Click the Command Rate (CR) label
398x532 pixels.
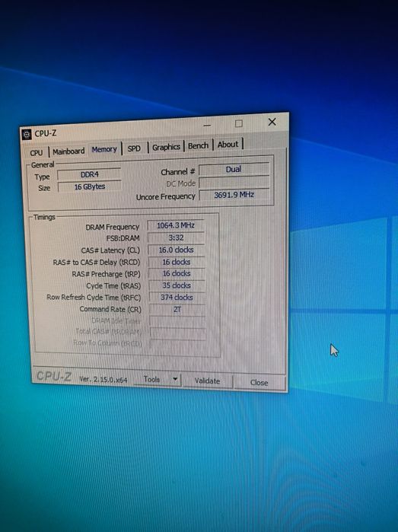110,310
